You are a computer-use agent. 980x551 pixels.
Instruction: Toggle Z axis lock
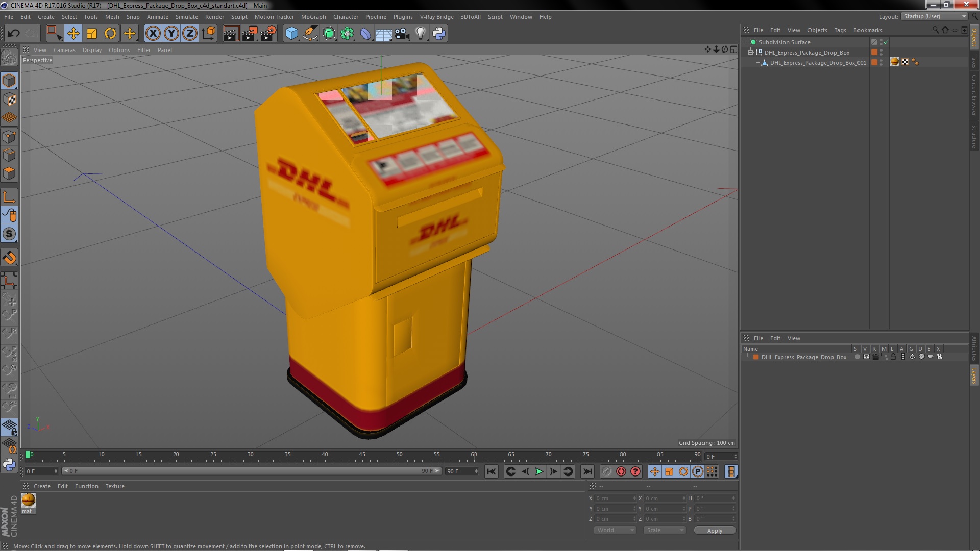pos(190,34)
